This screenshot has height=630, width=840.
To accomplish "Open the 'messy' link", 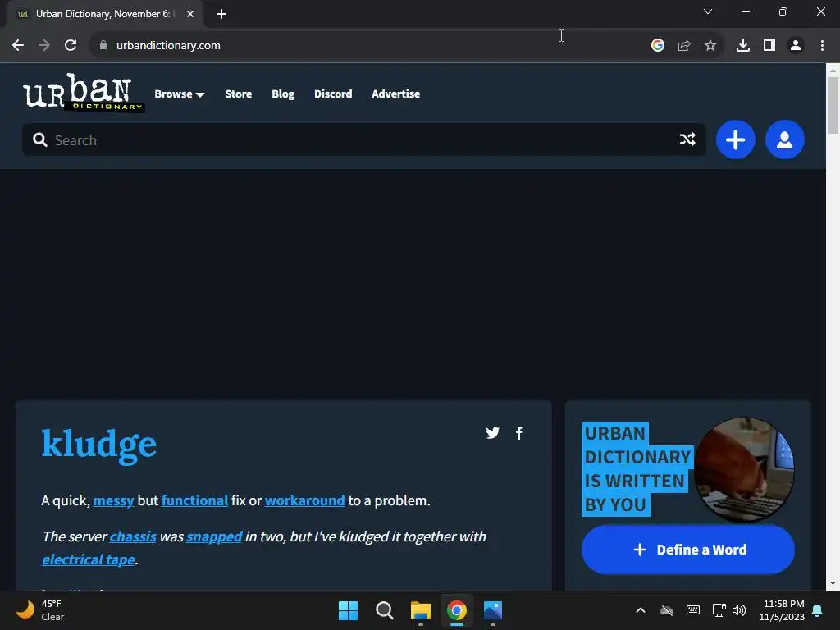I will 113,500.
